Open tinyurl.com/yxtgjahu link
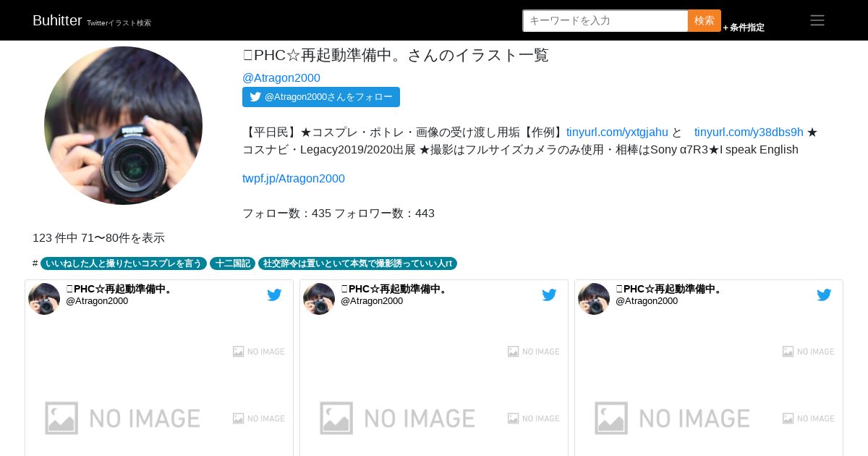Viewport: 868px width, 456px height. pos(617,132)
